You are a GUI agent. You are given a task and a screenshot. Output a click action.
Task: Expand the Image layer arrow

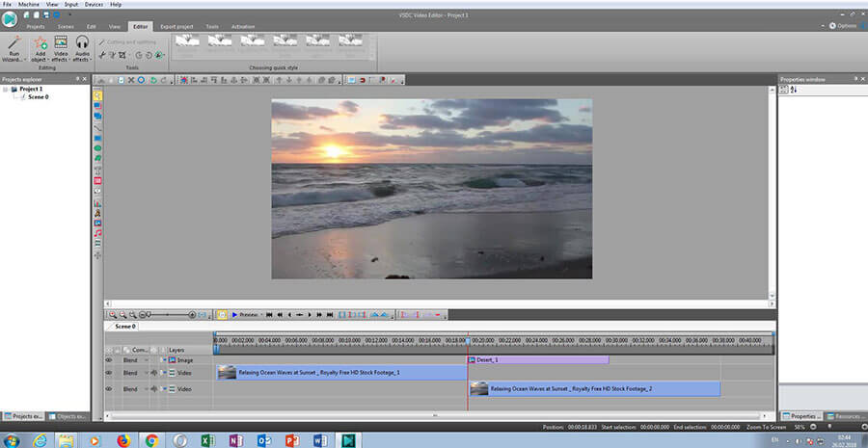click(164, 360)
